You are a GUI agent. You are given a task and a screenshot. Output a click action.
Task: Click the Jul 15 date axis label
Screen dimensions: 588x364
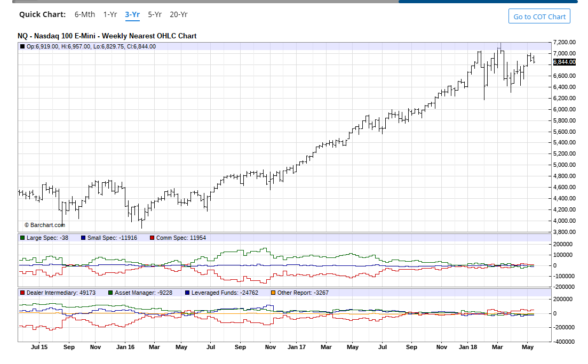point(39,347)
